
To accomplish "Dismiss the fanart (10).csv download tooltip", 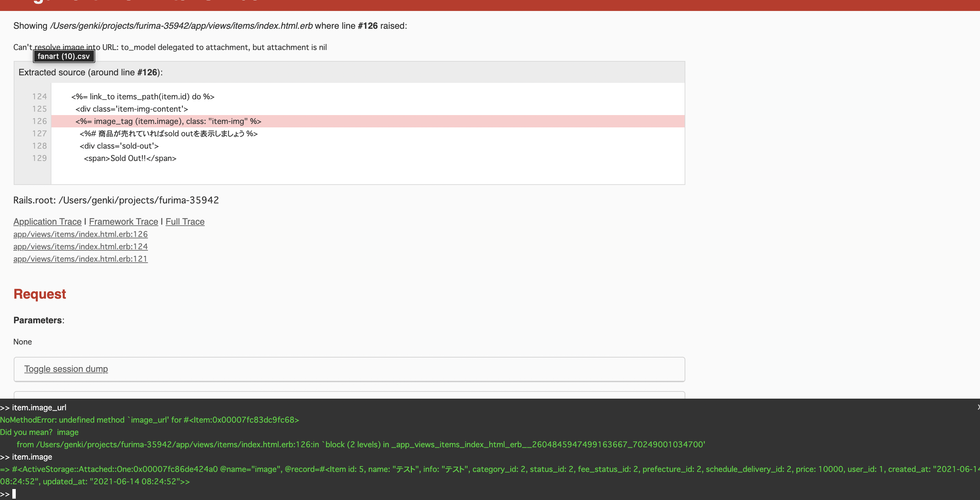I will coord(63,56).
